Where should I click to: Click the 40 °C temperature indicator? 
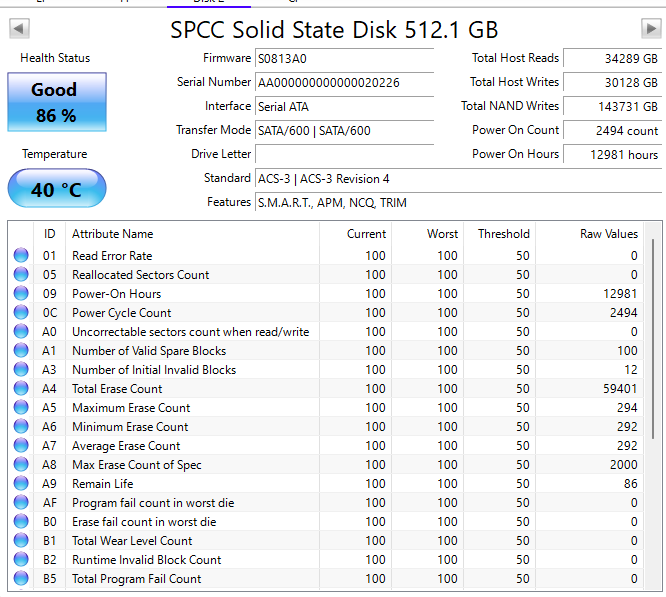(56, 189)
